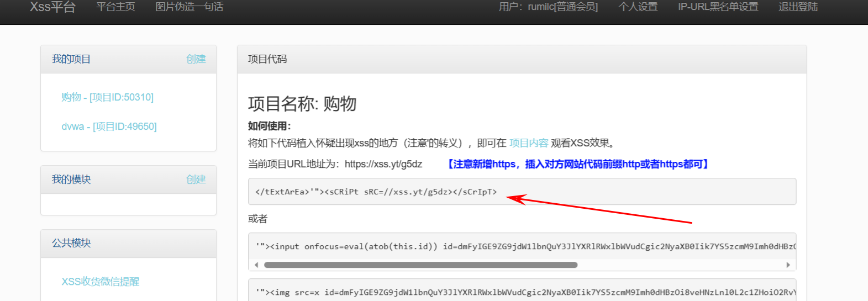This screenshot has height=301, width=868.
Task: Open the Xss平台 brand link
Action: (52, 7)
